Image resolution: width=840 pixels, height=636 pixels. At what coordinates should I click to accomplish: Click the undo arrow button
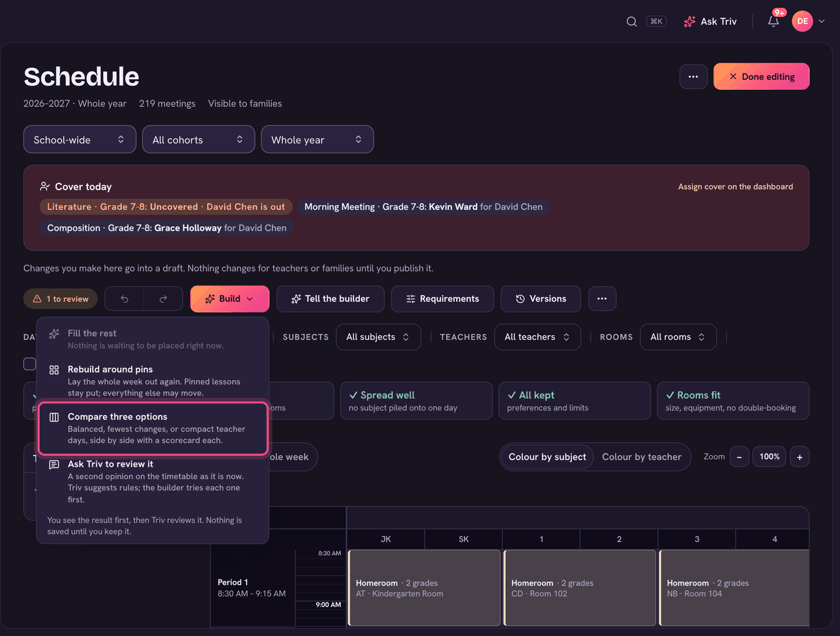click(124, 299)
